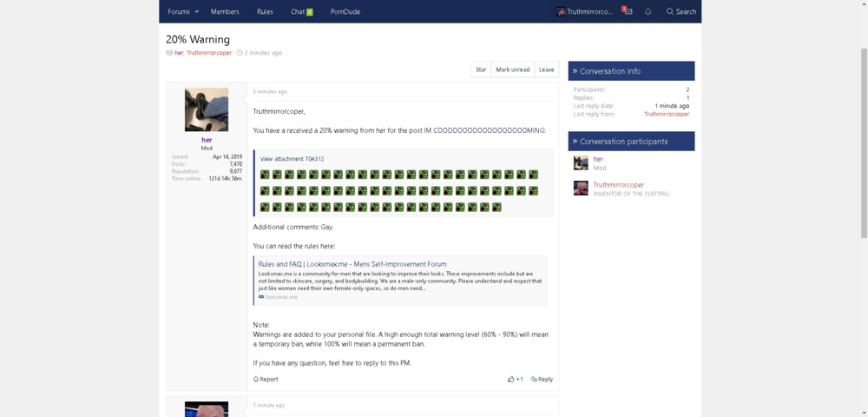Click the '1 minute ago' reply timestamp
868x417 pixels.
(268, 406)
